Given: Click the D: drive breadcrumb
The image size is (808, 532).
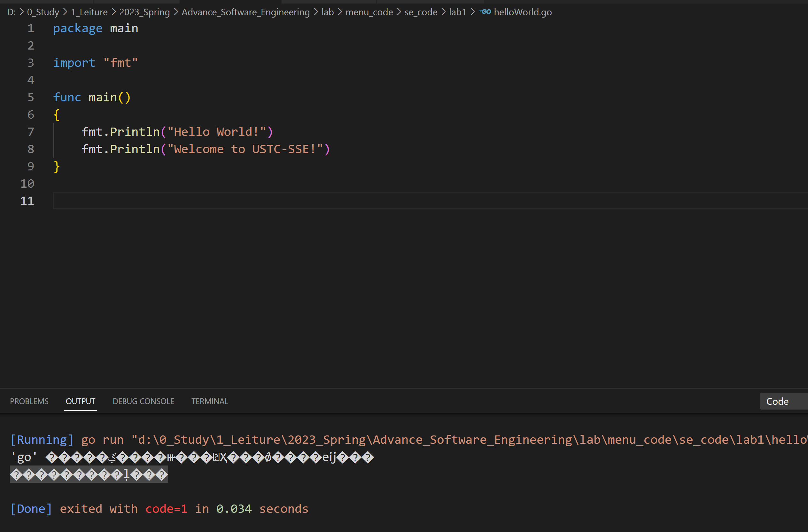Looking at the screenshot, I should pos(11,12).
